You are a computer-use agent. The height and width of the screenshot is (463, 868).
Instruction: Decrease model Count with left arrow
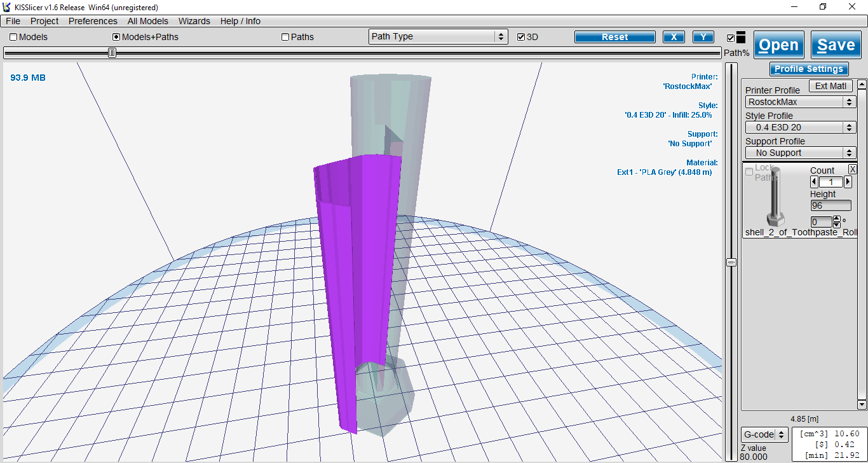point(815,182)
